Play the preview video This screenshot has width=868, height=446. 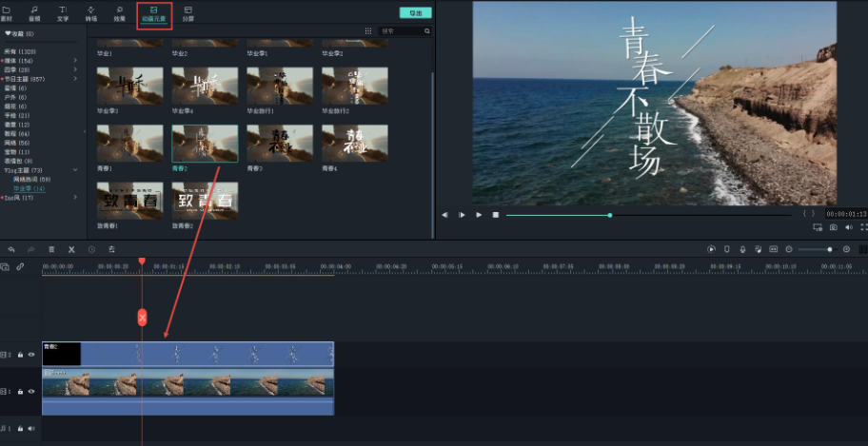click(479, 215)
